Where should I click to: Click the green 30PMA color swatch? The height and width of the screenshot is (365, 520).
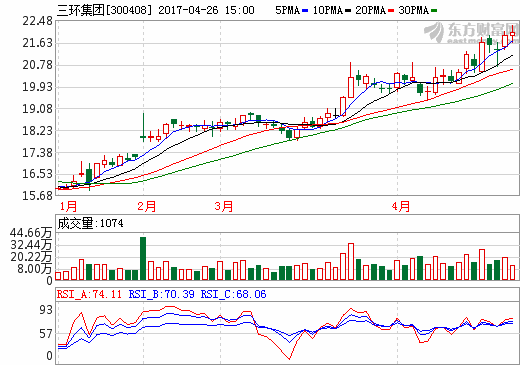coord(434,11)
